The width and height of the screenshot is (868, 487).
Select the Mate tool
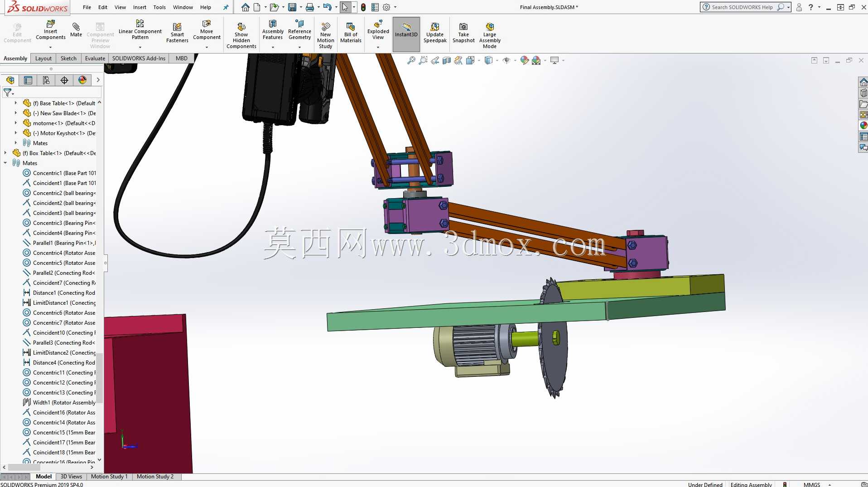[x=76, y=30]
